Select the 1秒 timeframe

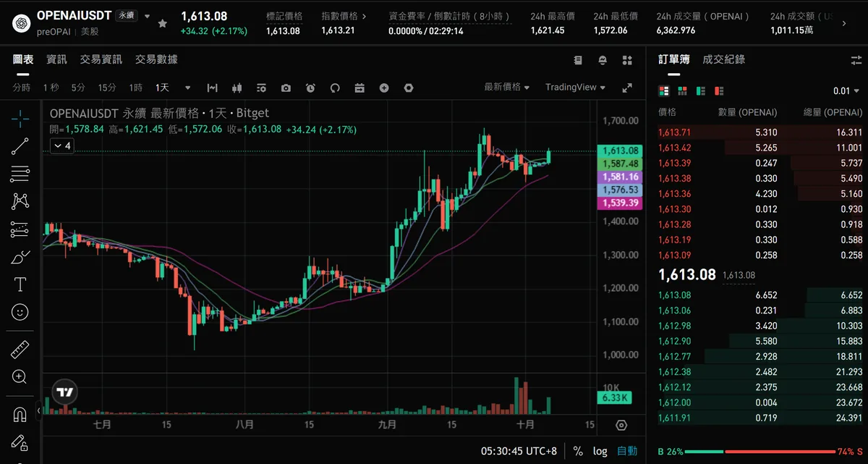(x=51, y=88)
